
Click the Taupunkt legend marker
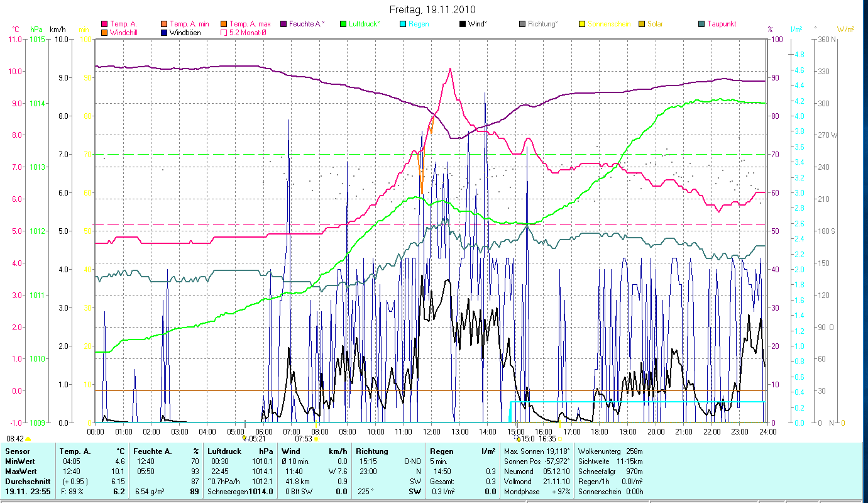pyautogui.click(x=701, y=24)
